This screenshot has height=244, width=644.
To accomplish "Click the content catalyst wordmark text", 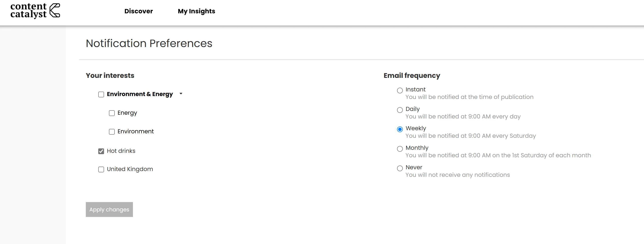I will pos(28,10).
